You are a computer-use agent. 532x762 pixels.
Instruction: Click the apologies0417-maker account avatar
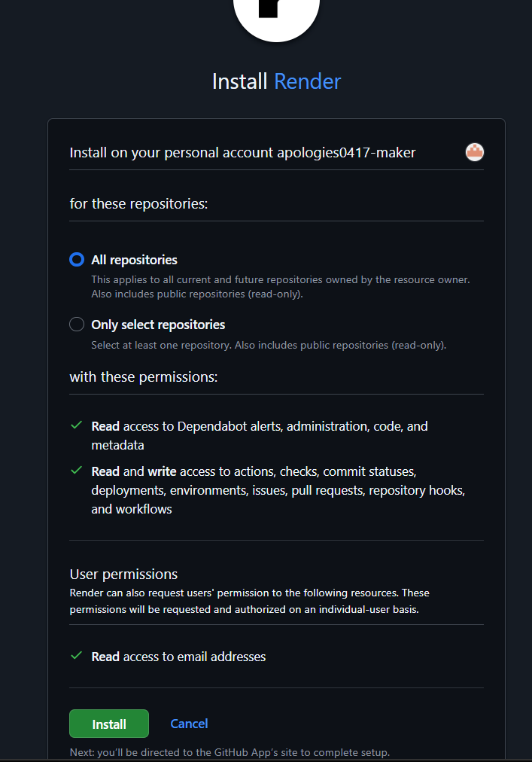(474, 152)
